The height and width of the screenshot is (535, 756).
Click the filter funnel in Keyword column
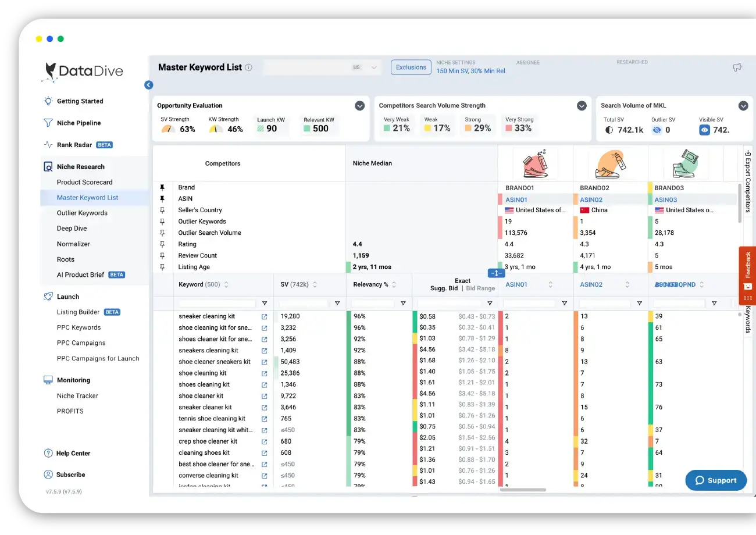coord(265,303)
